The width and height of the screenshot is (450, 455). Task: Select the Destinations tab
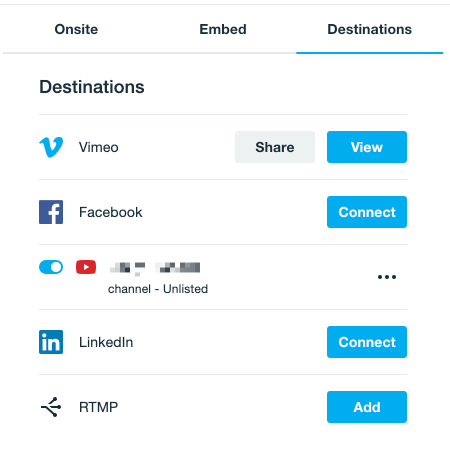pos(370,29)
